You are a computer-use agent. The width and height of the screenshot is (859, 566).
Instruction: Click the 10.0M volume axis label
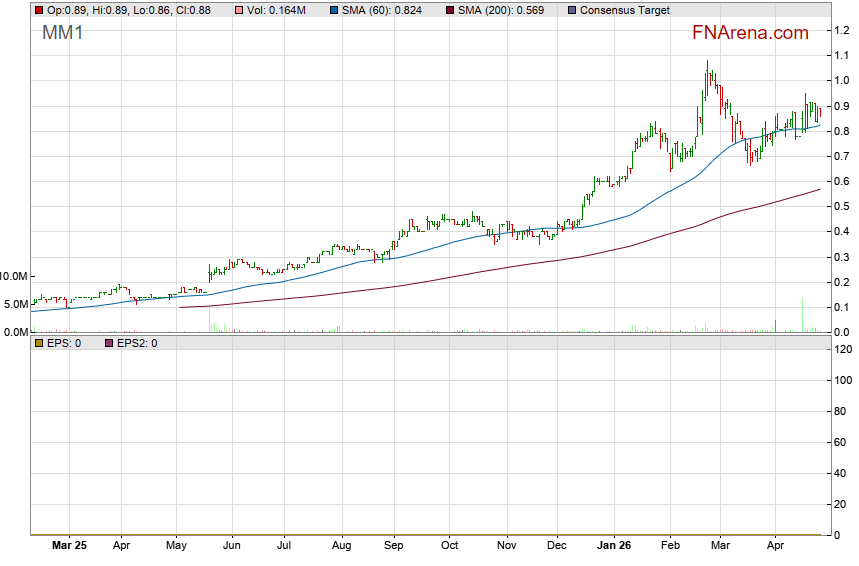14,276
